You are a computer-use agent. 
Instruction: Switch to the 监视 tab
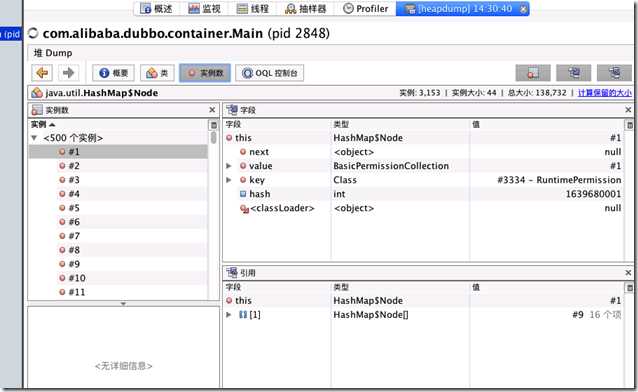[x=205, y=9]
